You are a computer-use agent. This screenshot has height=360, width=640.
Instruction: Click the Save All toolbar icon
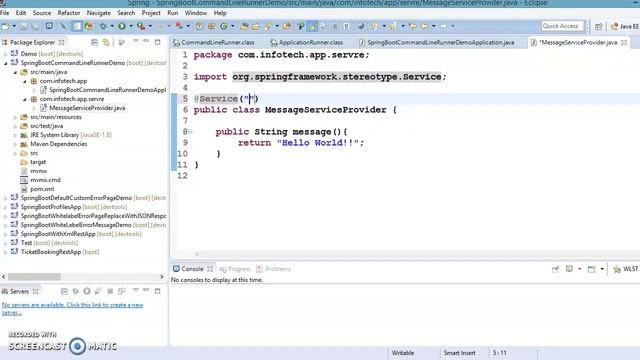click(36, 26)
